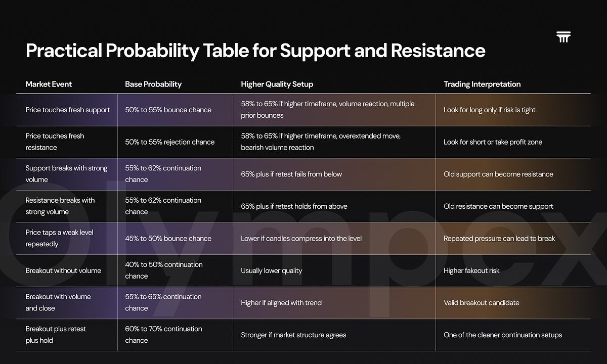Click the '50% to 55% bounce chance' cell
Screen dimensions: 607x364
point(168,110)
